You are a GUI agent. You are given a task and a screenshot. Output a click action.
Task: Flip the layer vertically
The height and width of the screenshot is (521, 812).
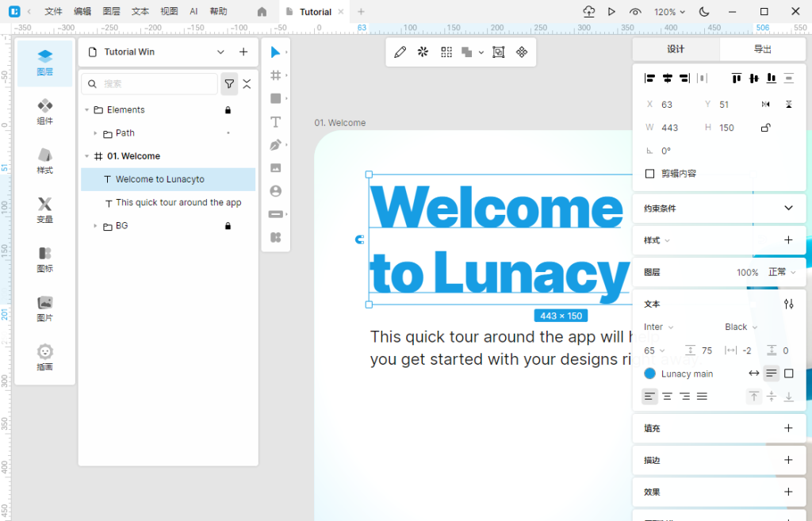click(x=789, y=104)
